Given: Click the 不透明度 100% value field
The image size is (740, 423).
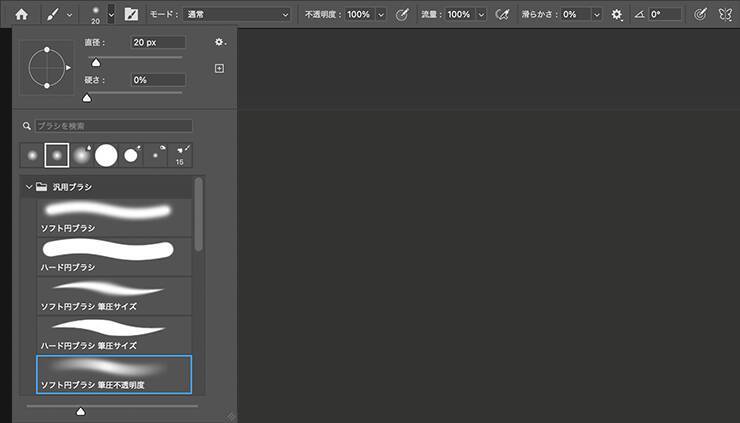Looking at the screenshot, I should pyautogui.click(x=359, y=14).
